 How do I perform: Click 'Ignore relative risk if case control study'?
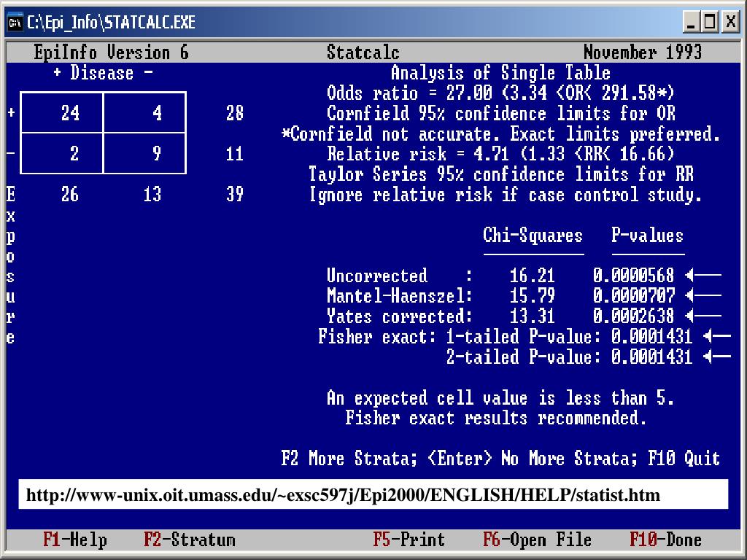tap(505, 194)
